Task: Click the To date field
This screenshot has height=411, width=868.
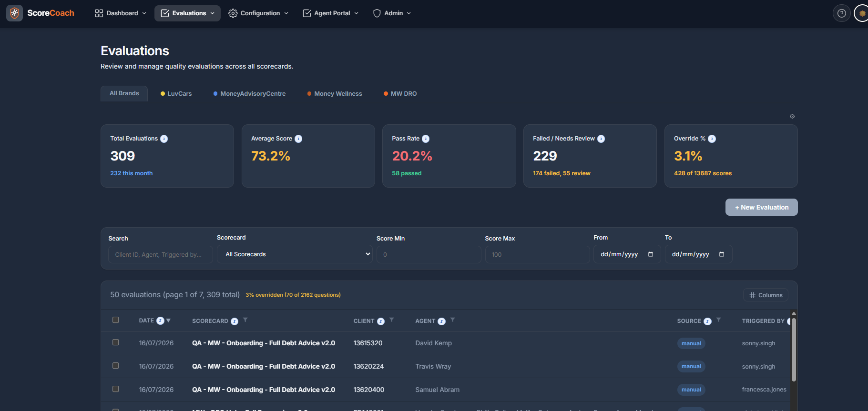Action: pyautogui.click(x=699, y=254)
